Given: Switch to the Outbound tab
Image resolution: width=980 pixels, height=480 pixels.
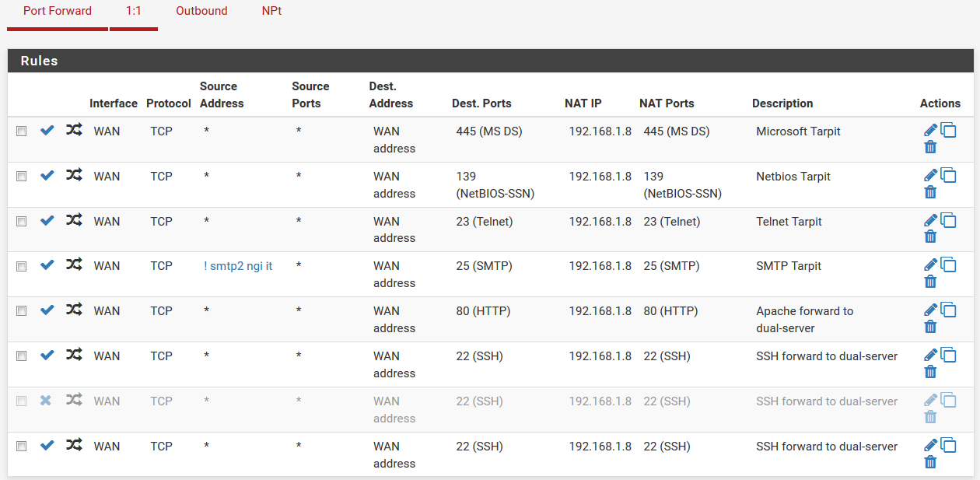Looking at the screenshot, I should [x=201, y=11].
